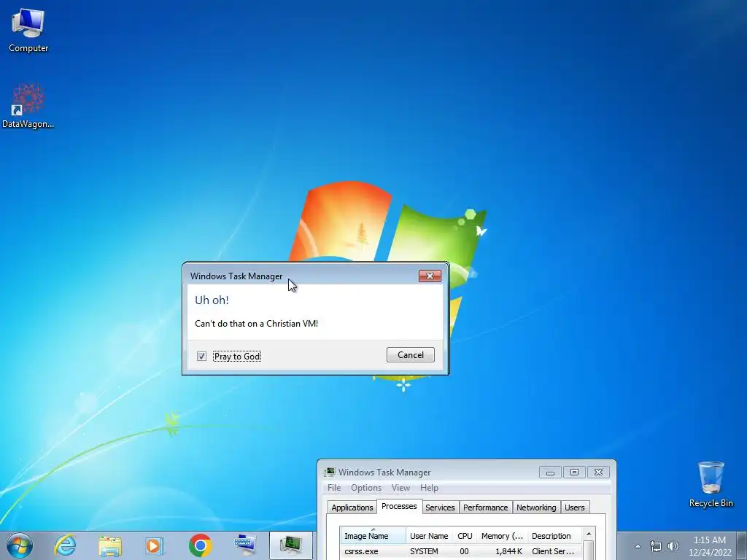This screenshot has width=747, height=560.
Task: Open the Recycle Bin
Action: (x=711, y=484)
